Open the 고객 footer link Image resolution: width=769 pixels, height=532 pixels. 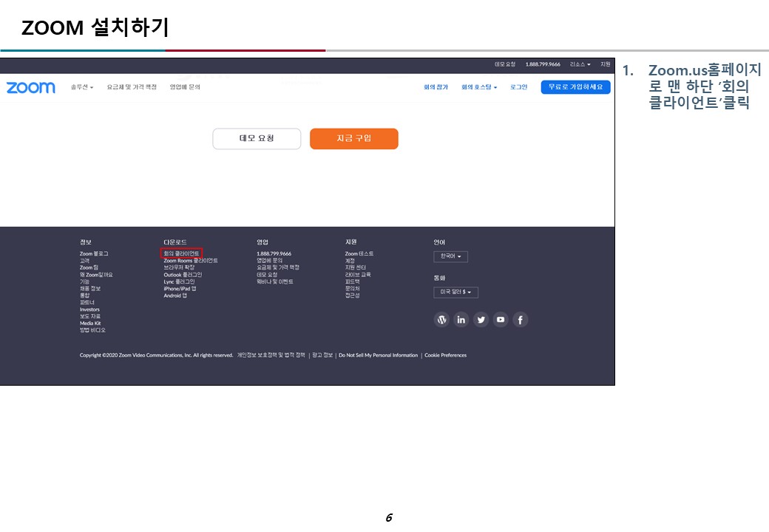pyautogui.click(x=84, y=261)
